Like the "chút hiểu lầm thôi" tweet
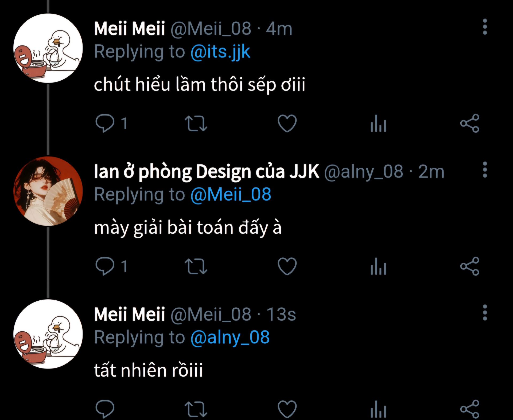 click(287, 123)
